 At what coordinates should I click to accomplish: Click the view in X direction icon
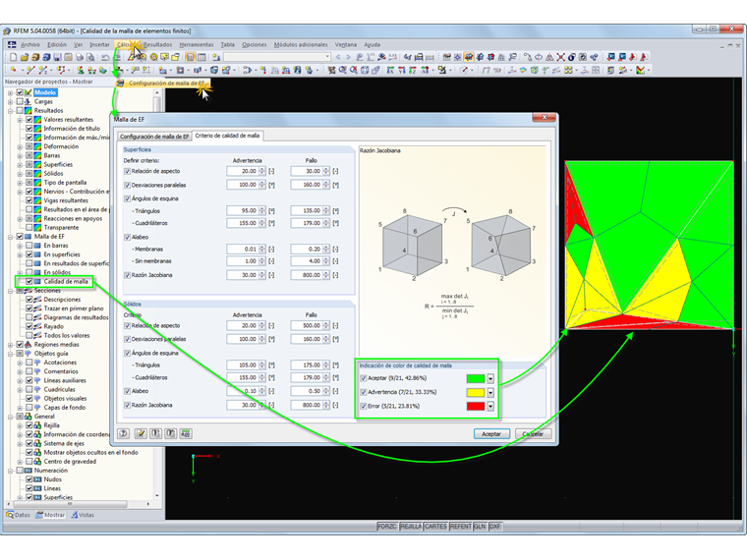point(390,70)
